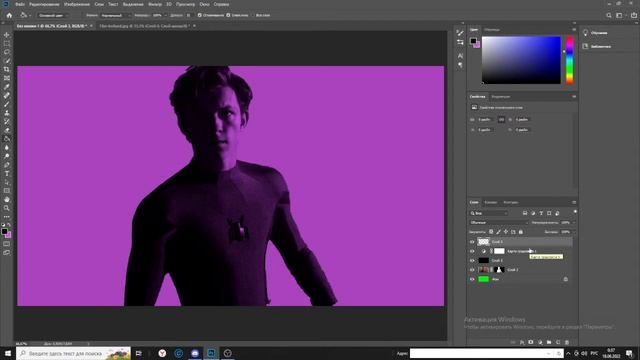Select the Eyedropper tool

[7, 87]
